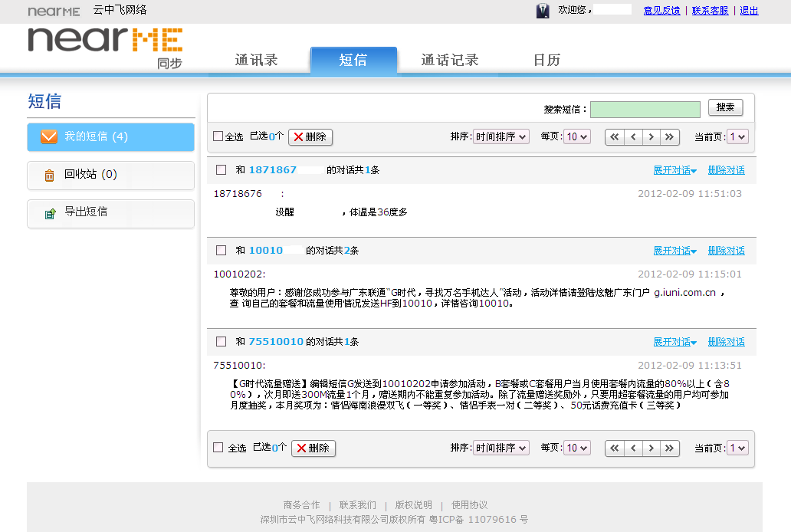Viewport: 791px width, 532px height.
Task: Tick the bottom 全选 checkbox
Action: pyautogui.click(x=218, y=447)
